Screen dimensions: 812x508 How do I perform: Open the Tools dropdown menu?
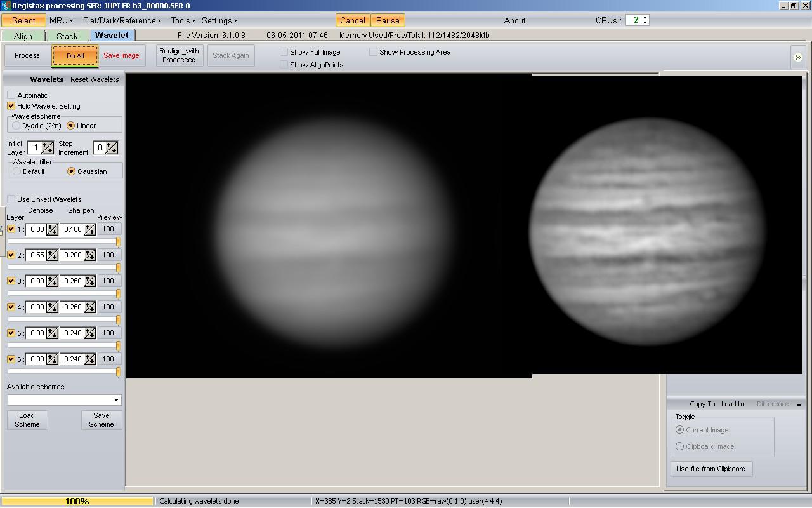(x=183, y=20)
